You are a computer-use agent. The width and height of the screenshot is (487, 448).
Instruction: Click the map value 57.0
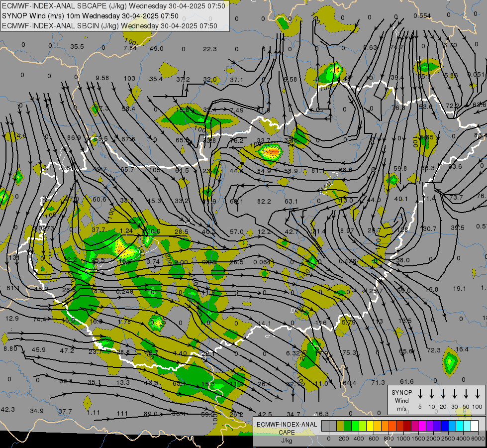(237, 231)
